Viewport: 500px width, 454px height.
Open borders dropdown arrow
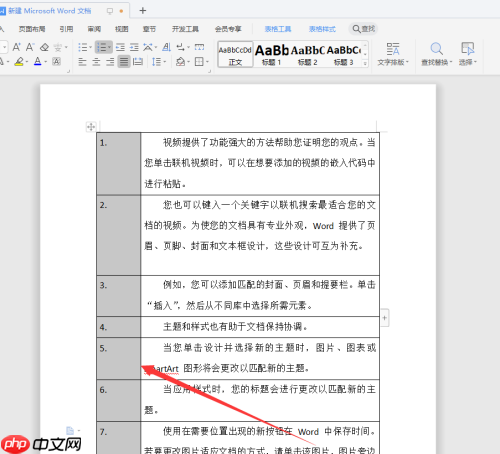207,62
